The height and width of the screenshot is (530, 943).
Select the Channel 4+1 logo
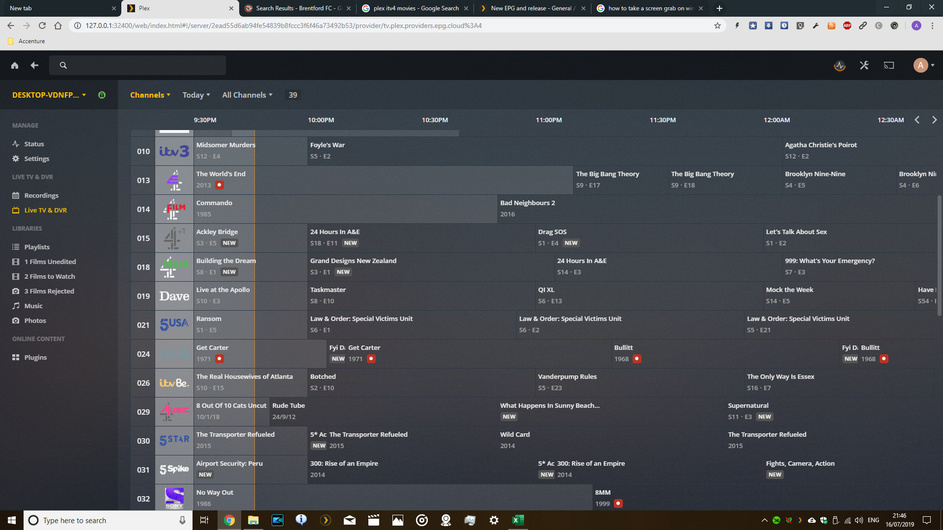tap(174, 238)
